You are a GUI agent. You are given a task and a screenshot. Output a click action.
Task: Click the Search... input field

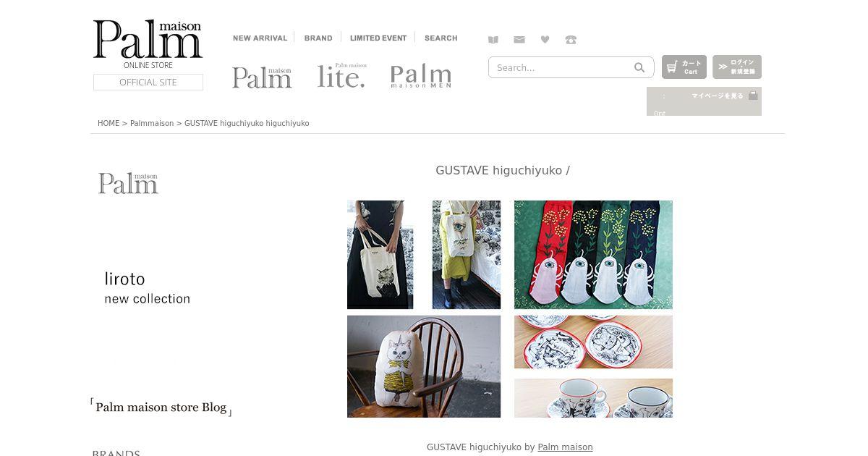click(558, 67)
